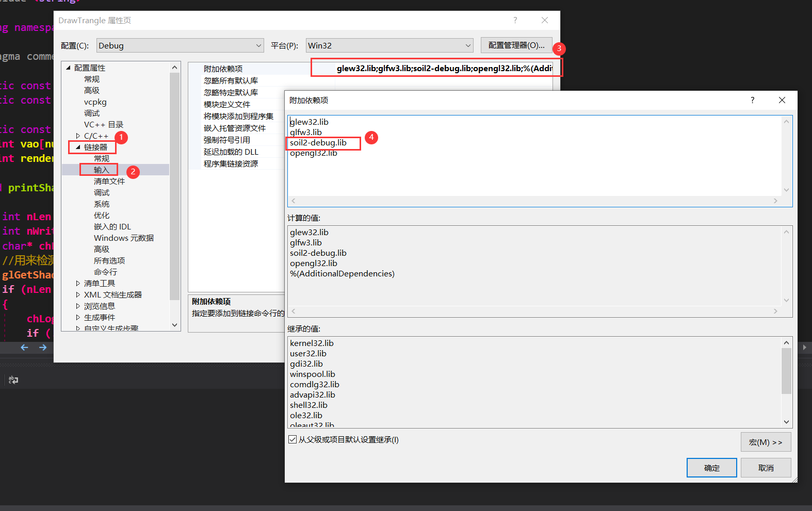Click %(AdditionalDependencies) in 计算的值 list
Viewport: 812px width, 511px height.
point(342,273)
